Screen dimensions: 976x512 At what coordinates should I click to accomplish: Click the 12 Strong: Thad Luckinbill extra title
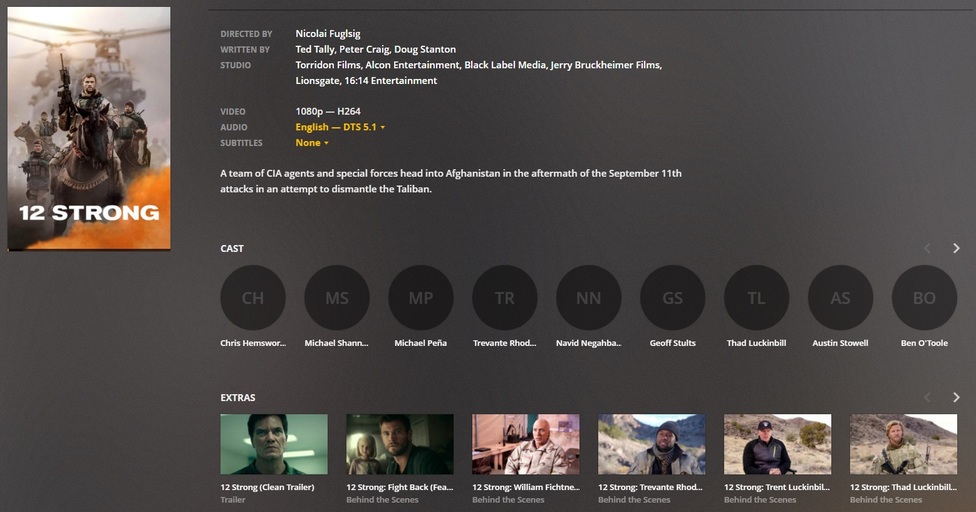[903, 487]
